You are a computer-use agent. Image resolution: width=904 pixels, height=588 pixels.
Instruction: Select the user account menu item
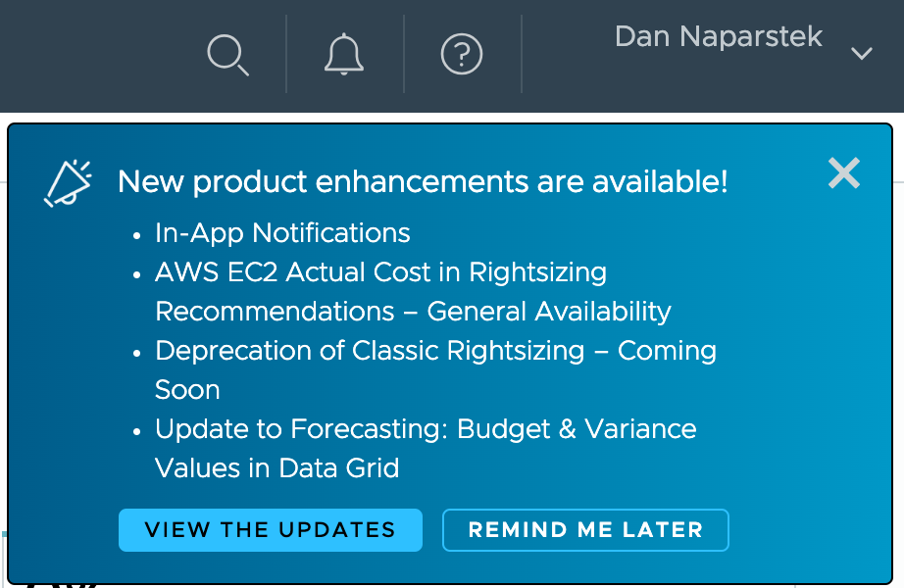pos(718,37)
